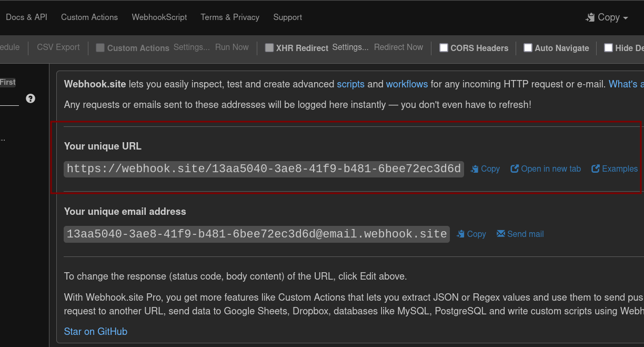Click the Your unique email address heading
This screenshot has height=347, width=644.
[125, 212]
